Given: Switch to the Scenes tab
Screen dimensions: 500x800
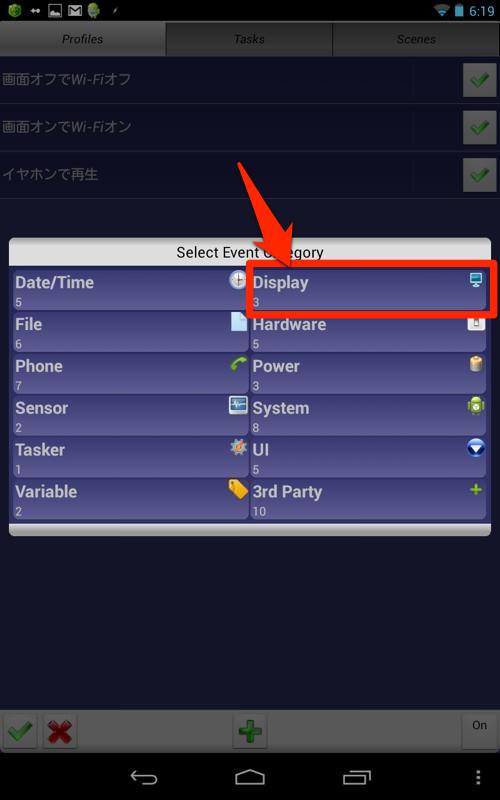Looking at the screenshot, I should click(416, 39).
